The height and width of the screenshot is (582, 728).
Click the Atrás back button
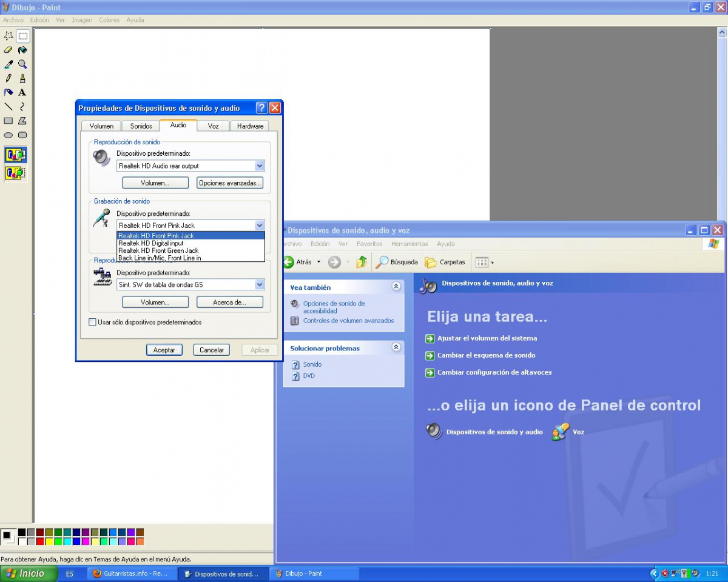[298, 262]
